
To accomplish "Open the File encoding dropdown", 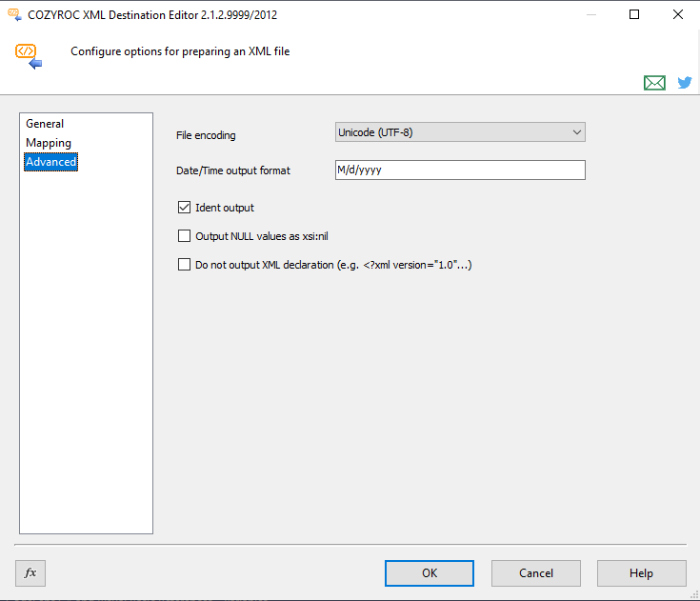I will 460,132.
